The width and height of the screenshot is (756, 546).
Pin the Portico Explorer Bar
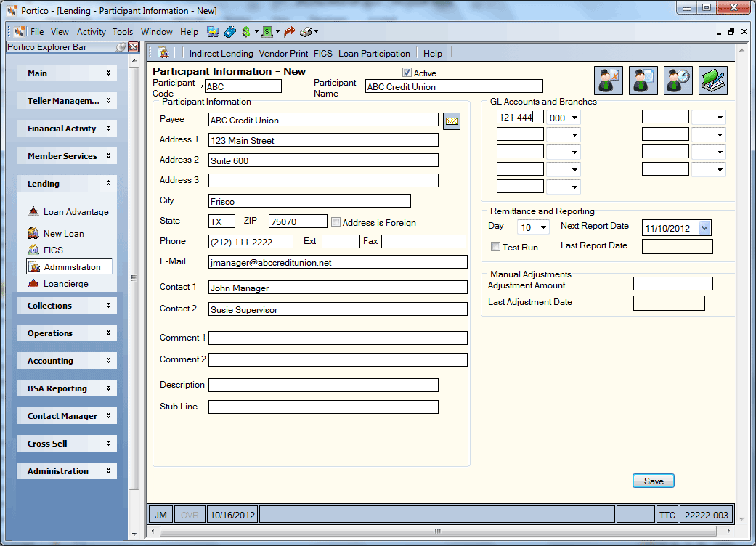click(x=121, y=46)
